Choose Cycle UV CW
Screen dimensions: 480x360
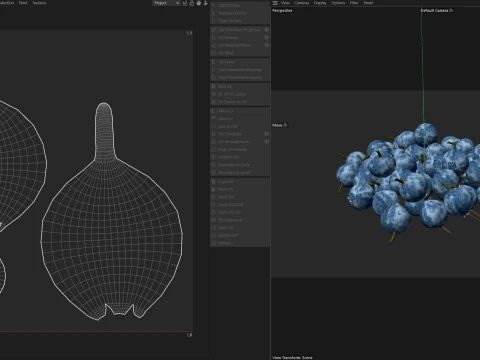click(x=240, y=212)
